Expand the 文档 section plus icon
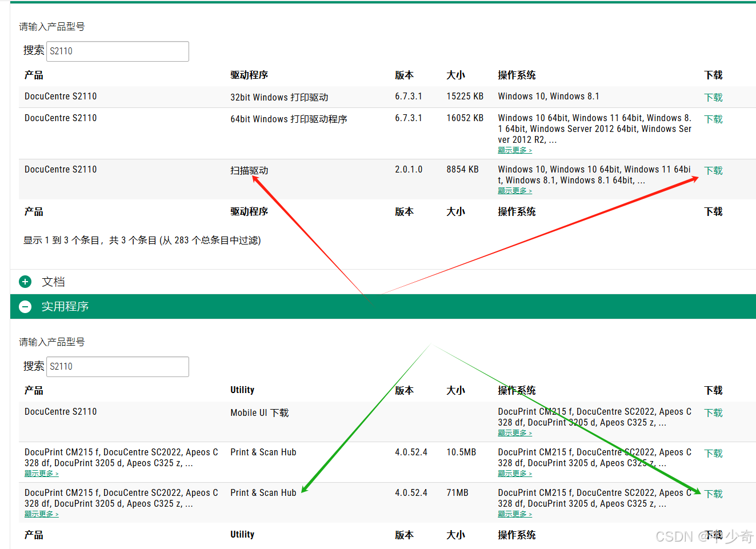The width and height of the screenshot is (756, 549). click(x=25, y=282)
